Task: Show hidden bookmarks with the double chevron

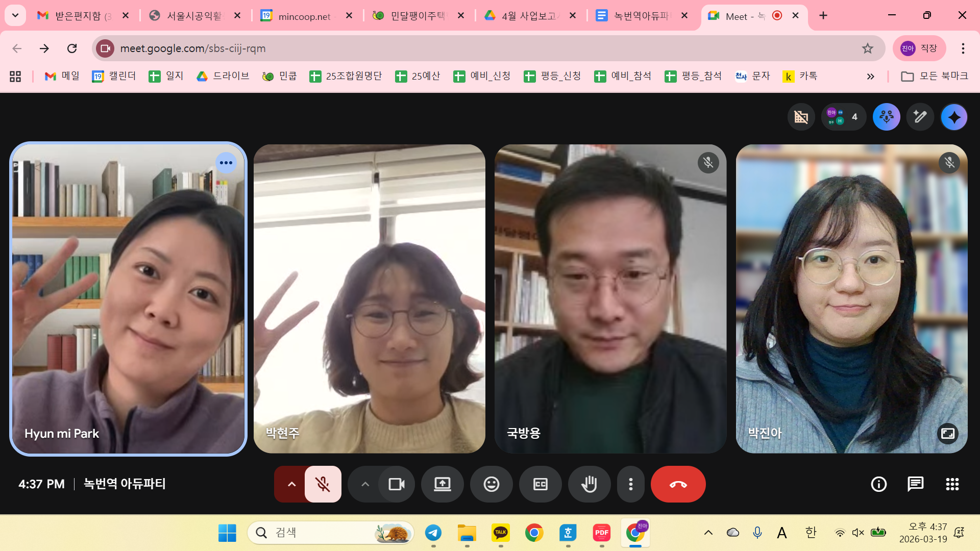Action: [x=870, y=77]
